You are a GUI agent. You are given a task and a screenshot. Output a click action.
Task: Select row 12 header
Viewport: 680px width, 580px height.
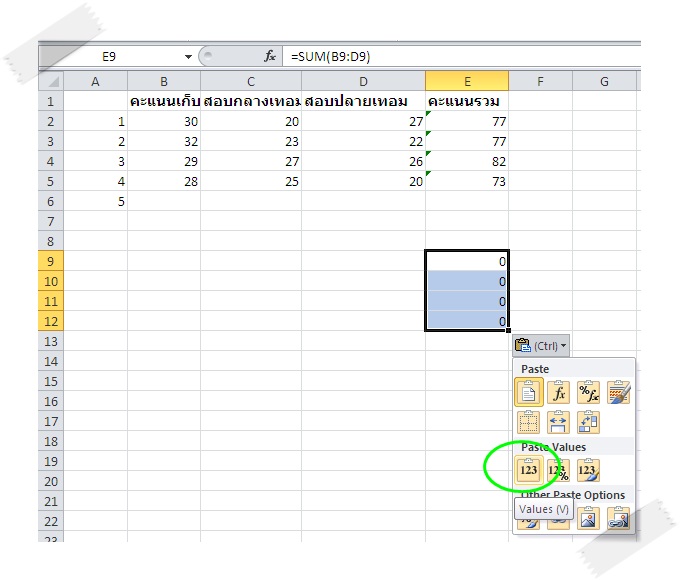[51, 321]
